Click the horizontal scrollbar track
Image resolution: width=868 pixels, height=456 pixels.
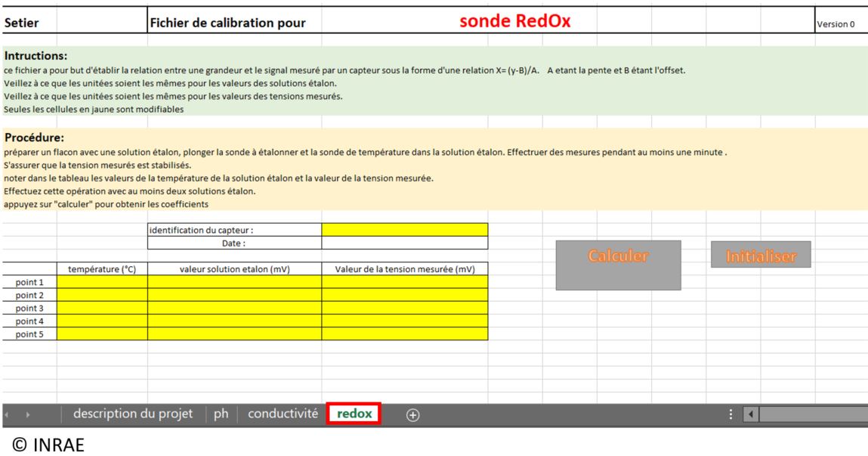(x=812, y=414)
